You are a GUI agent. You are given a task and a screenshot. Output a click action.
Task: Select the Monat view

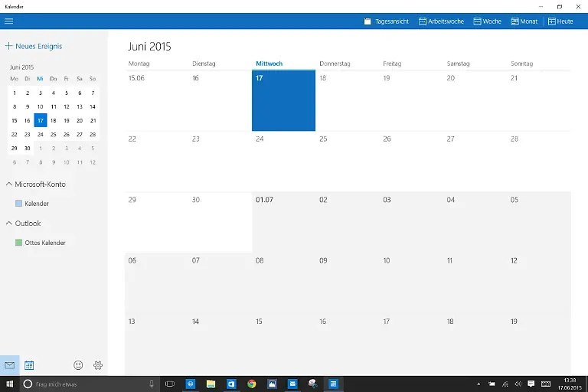coord(524,21)
